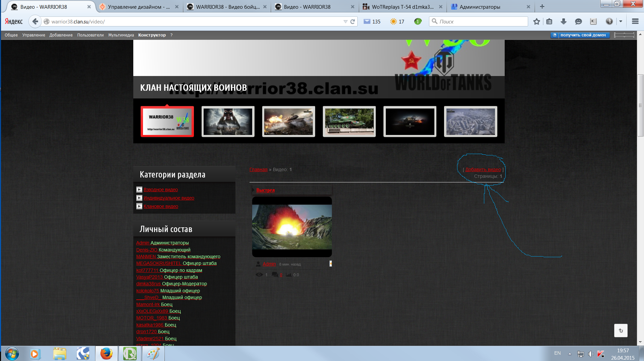
Task: Open the Конструктор admin menu
Action: point(152,35)
